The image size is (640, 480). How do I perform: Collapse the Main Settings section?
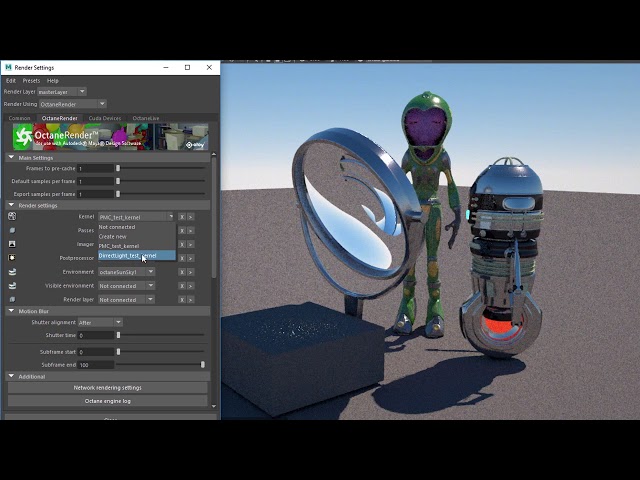pyautogui.click(x=11, y=157)
